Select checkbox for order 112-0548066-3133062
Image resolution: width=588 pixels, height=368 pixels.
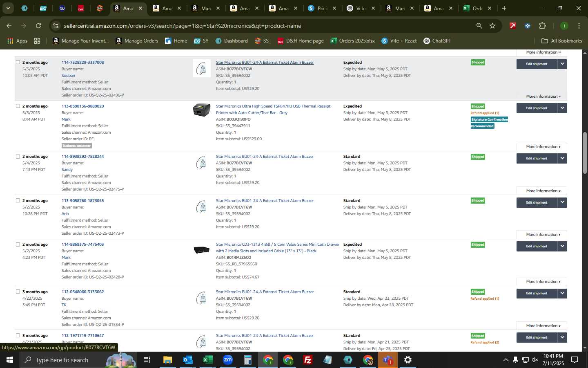(x=18, y=292)
